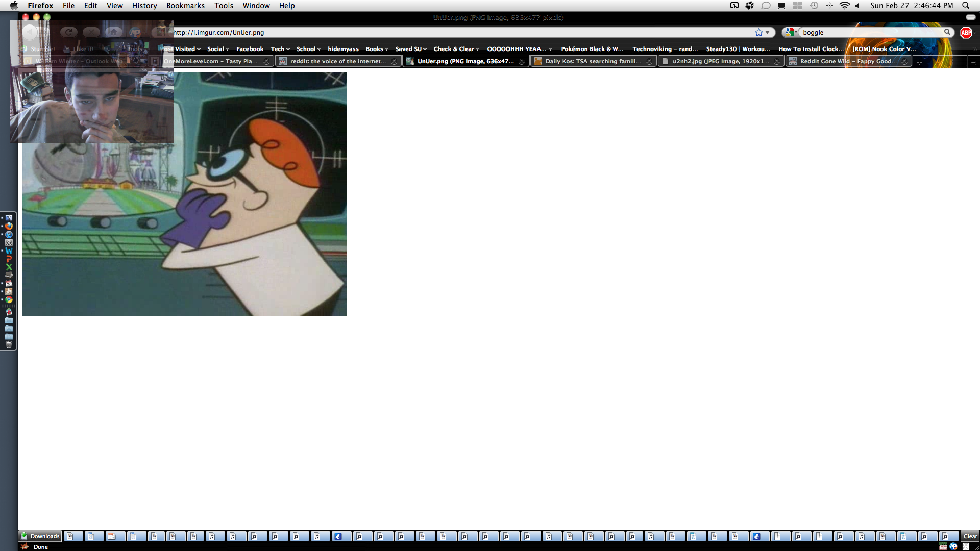Close the reddit voice of the internet tab

pyautogui.click(x=394, y=61)
